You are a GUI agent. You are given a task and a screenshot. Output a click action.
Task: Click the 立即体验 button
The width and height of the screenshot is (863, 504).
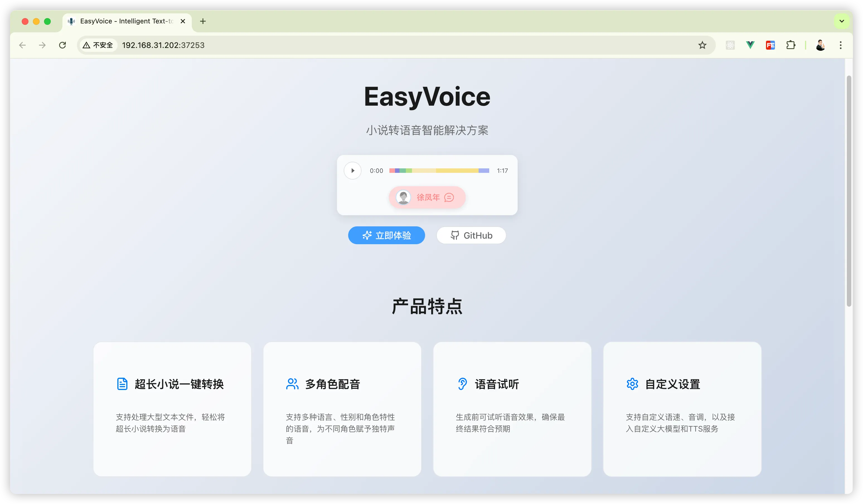[386, 235]
